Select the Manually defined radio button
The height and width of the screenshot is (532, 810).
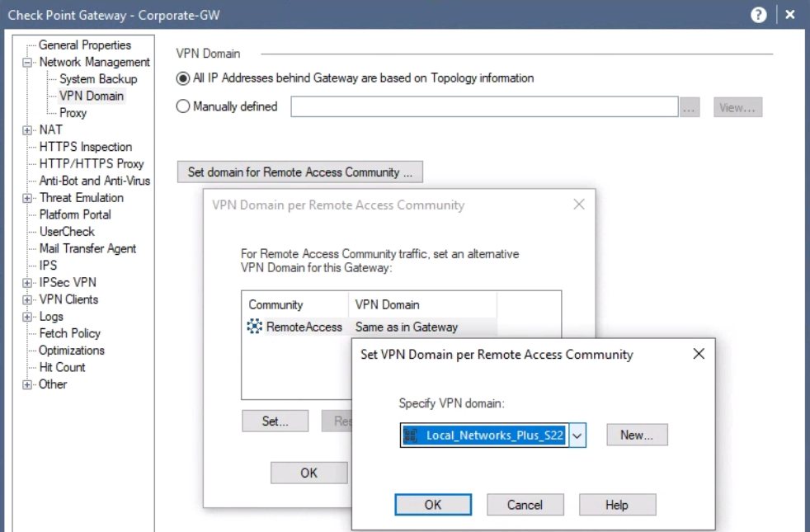coord(183,106)
